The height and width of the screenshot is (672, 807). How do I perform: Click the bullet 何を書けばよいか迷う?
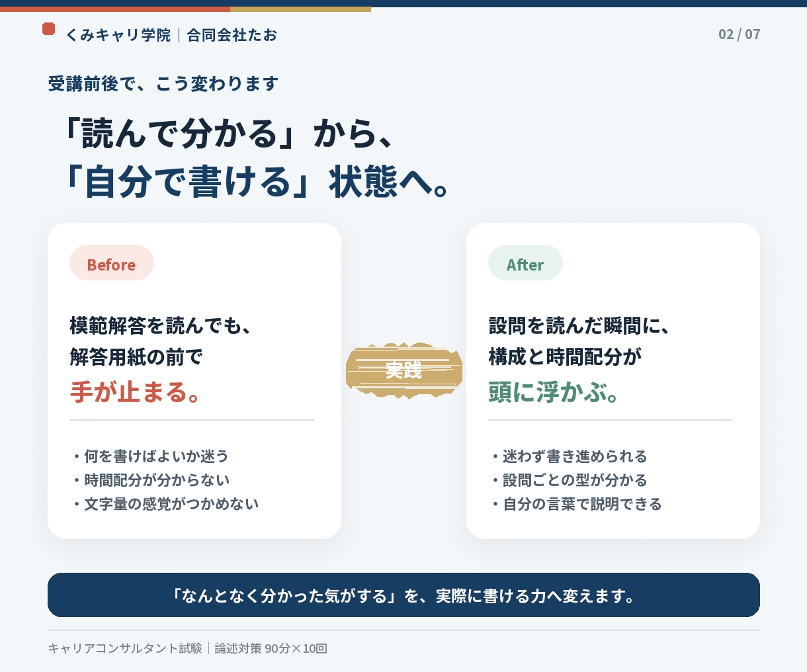(x=151, y=456)
